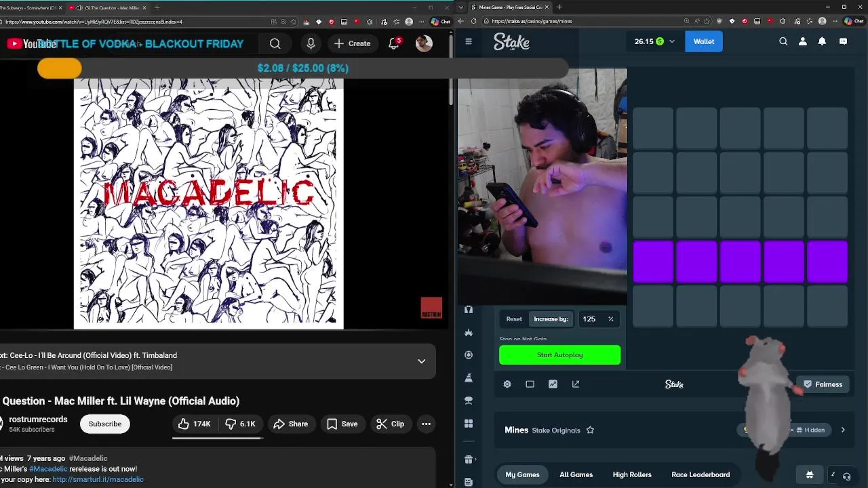Open new tab plus in YouTube window
Screen dimensions: 868x488
click(157, 7)
